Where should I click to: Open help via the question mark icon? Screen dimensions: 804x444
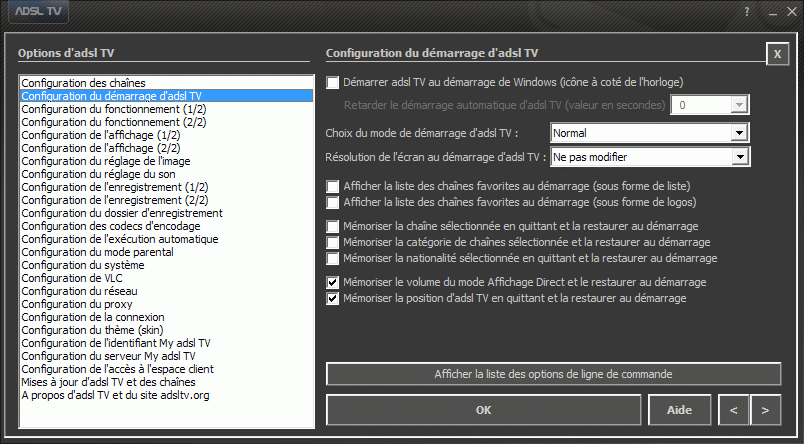[x=747, y=12]
